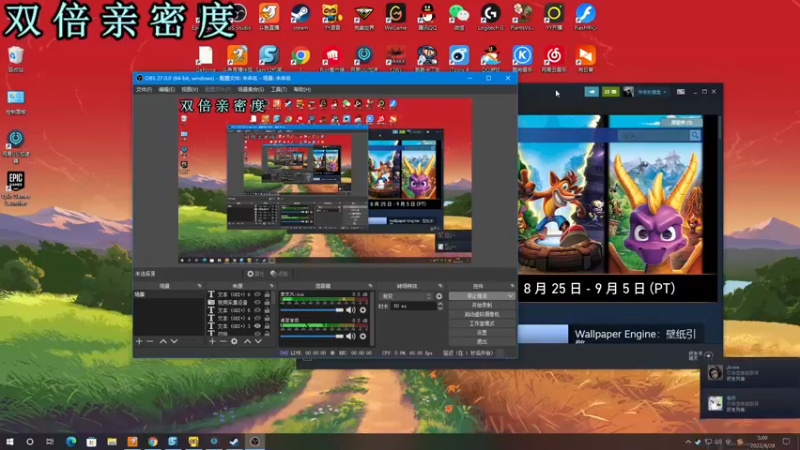This screenshot has height=450, width=800.
Task: Open source properties gear in Sources panel
Action: click(234, 341)
